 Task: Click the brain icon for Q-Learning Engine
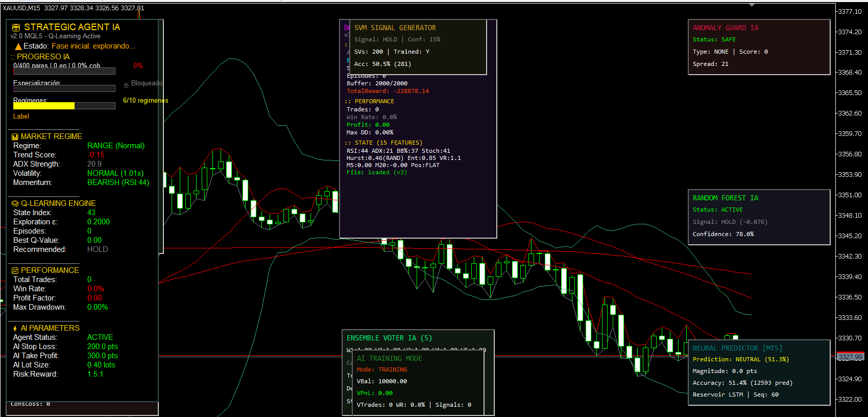15,204
